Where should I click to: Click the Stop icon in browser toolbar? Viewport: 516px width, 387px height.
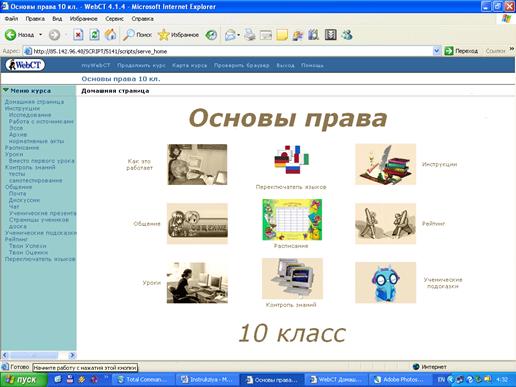(x=78, y=35)
